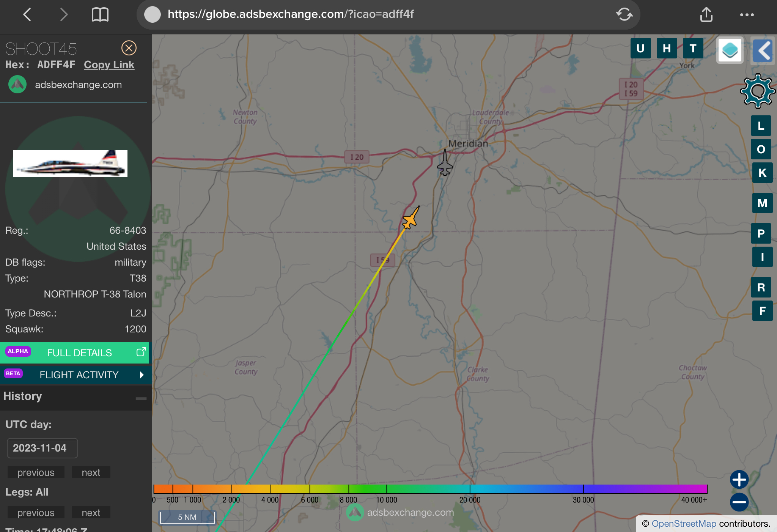Screen dimensions: 777x532
Task: Click the 66-8403 registration value
Action: 128,230
